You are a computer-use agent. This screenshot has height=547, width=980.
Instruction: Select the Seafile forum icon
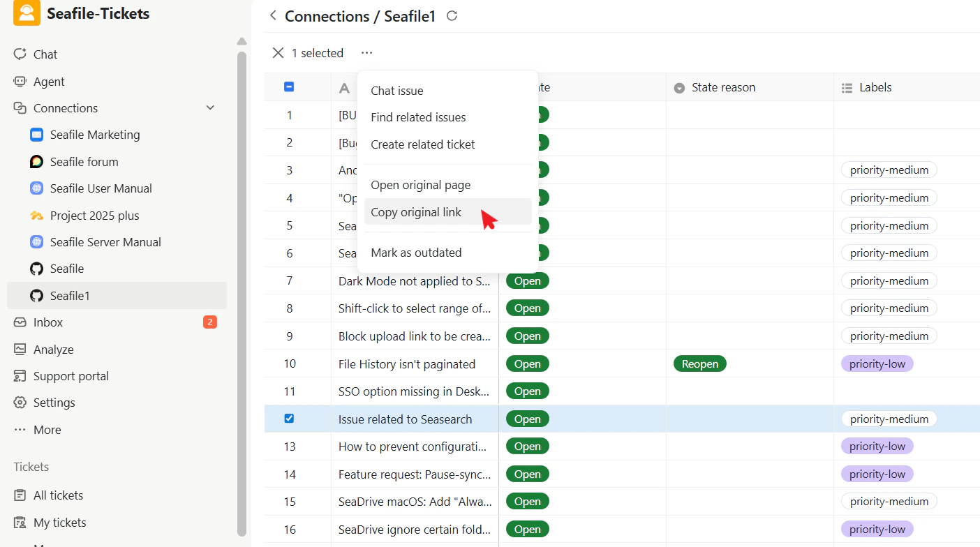coord(37,162)
